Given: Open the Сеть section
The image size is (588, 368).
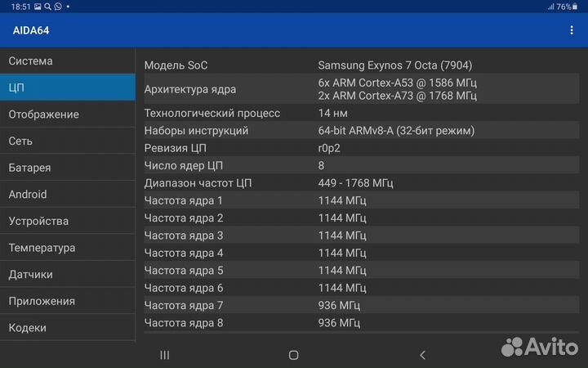Looking at the screenshot, I should 68,141.
